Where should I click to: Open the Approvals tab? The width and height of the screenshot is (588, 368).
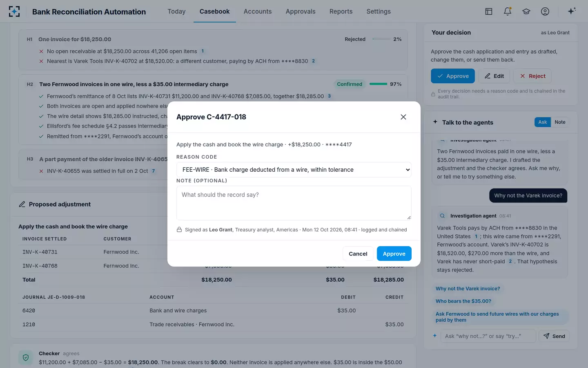click(301, 11)
